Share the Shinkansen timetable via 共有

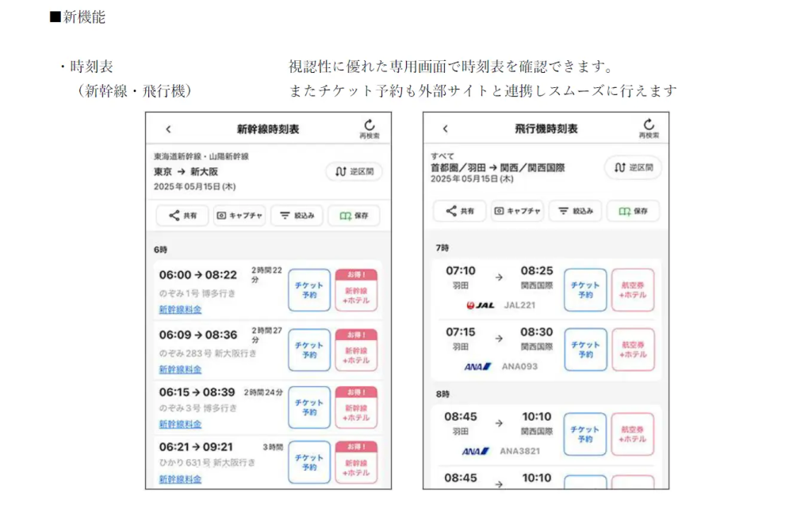point(182,215)
